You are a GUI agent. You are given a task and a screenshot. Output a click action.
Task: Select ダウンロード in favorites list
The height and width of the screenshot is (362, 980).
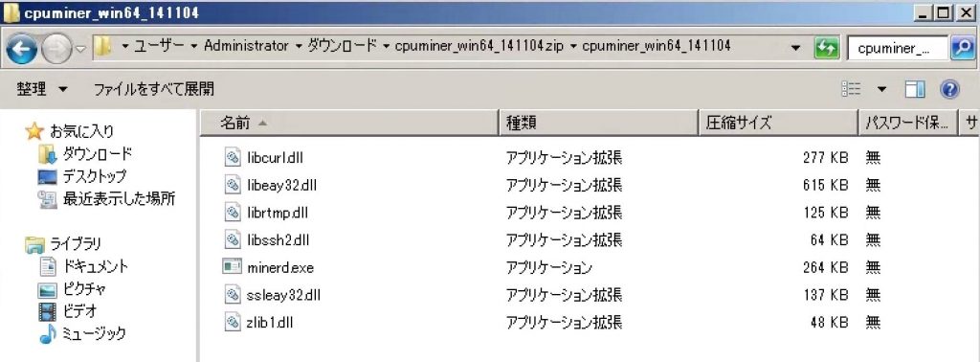pos(97,153)
